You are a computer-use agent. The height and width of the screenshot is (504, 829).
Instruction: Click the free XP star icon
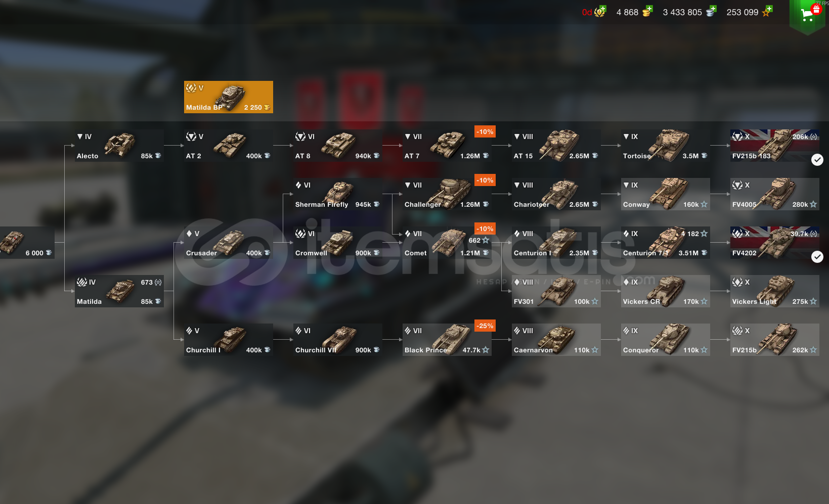(766, 13)
